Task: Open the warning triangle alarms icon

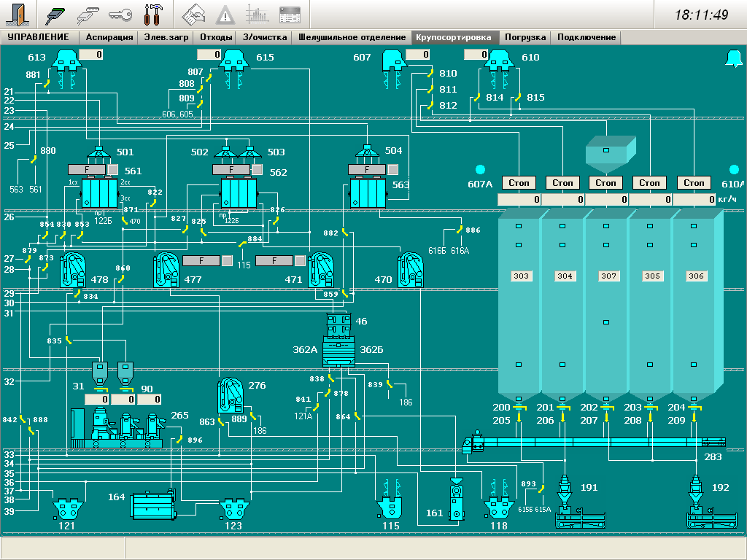Action: click(225, 14)
